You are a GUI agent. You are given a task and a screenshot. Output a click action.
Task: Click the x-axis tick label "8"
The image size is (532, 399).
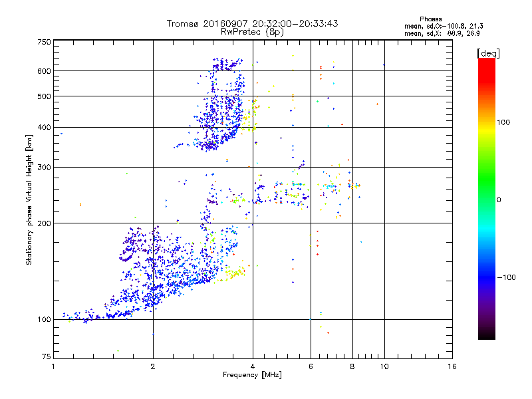352,366
